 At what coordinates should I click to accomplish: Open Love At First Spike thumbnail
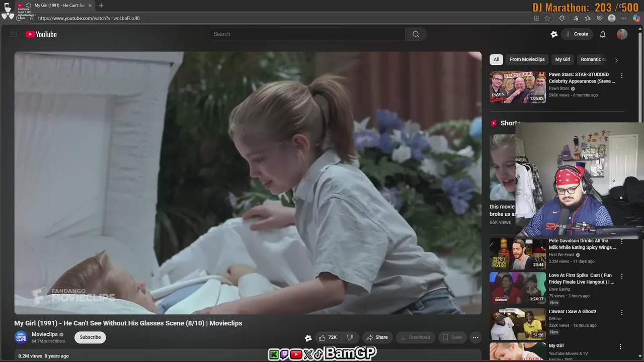pyautogui.click(x=518, y=288)
